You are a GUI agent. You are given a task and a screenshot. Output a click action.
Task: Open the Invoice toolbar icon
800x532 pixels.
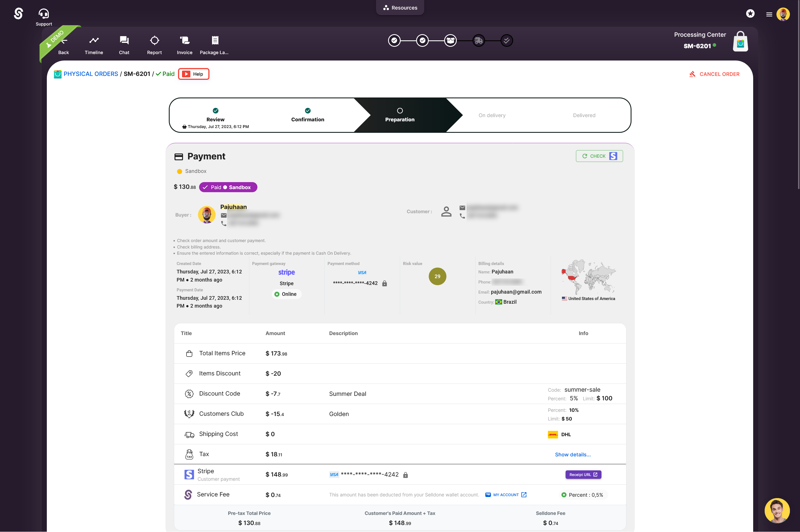coord(185,41)
